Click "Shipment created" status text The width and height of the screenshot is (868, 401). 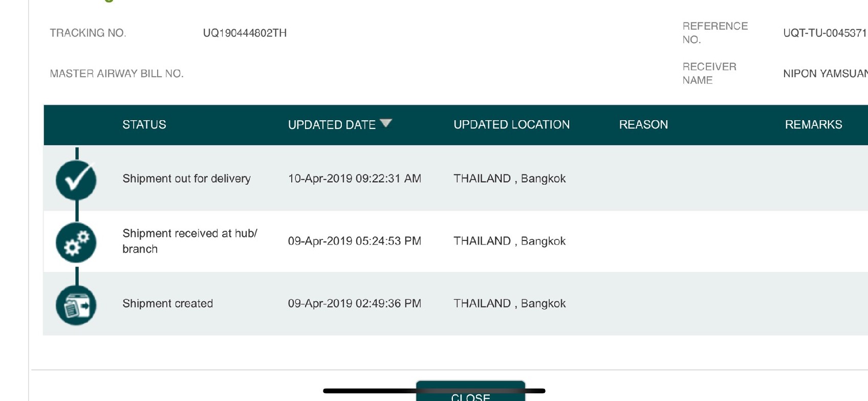(x=167, y=303)
